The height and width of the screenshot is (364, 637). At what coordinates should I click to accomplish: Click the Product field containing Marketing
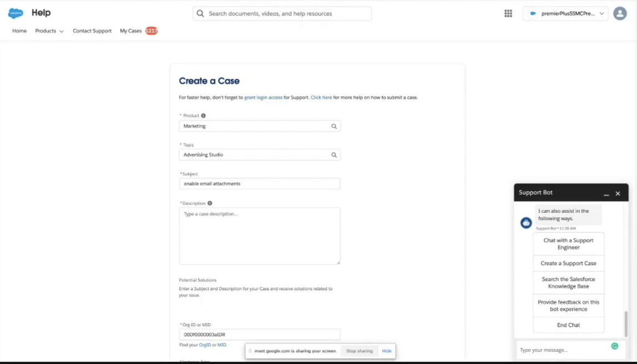pos(260,127)
